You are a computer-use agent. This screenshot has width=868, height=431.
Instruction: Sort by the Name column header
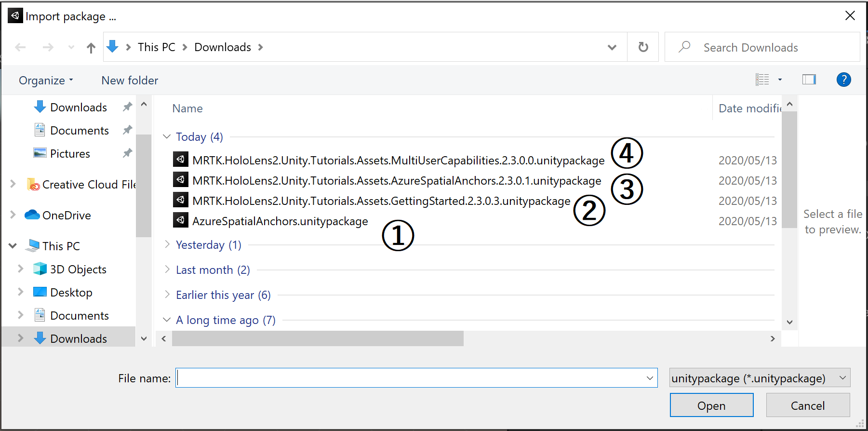pos(187,108)
